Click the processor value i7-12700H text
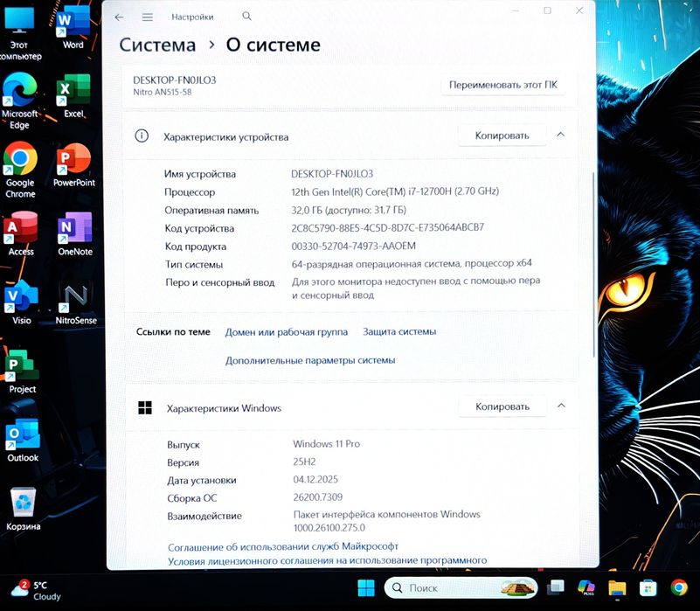This screenshot has height=611, width=700. pyautogui.click(x=395, y=191)
